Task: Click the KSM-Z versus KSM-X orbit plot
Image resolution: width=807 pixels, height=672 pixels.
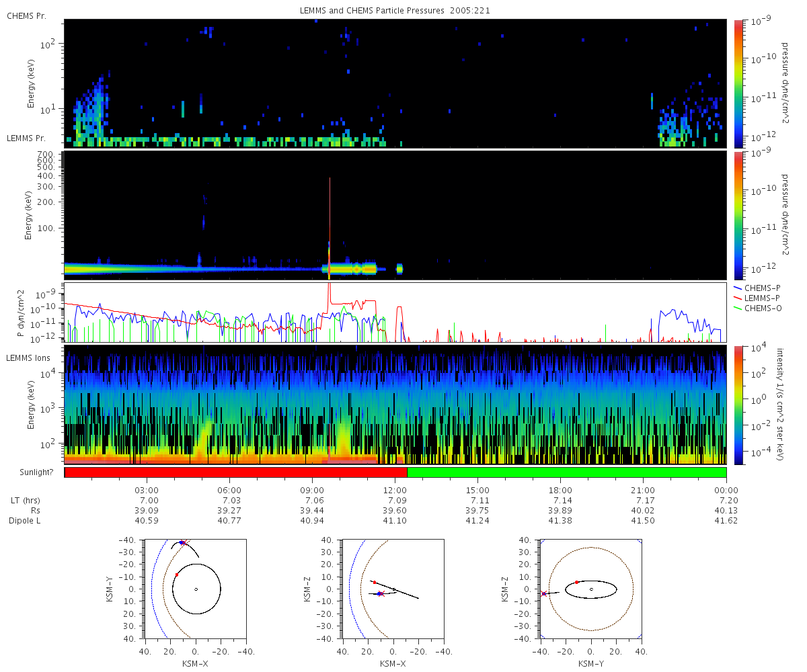Action: (393, 589)
